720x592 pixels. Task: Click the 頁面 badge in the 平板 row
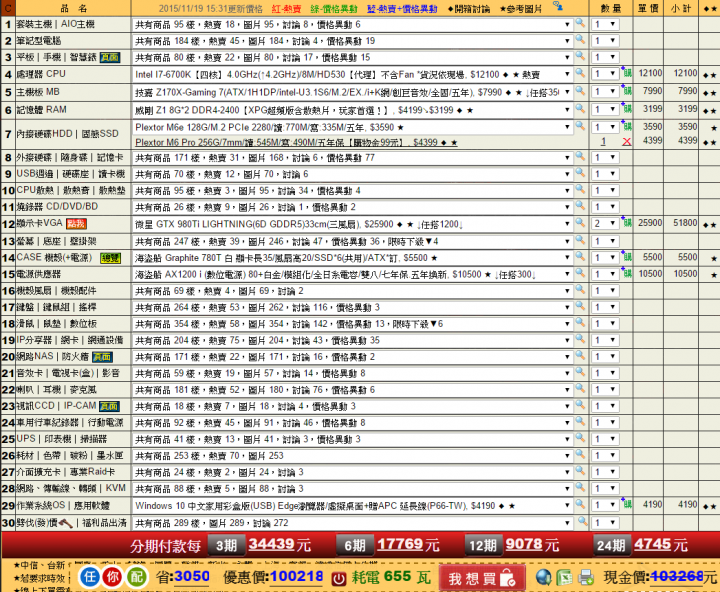110,57
